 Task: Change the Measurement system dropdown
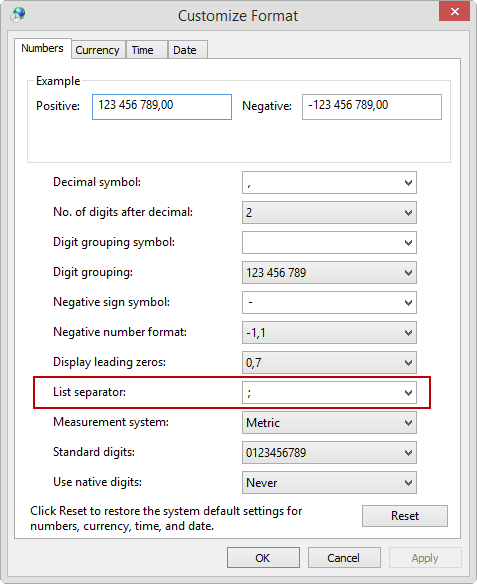coord(329,423)
